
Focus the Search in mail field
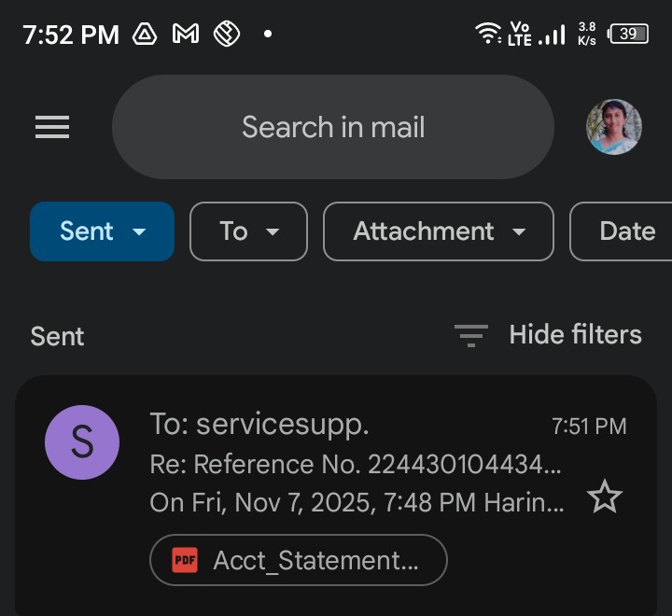point(333,127)
